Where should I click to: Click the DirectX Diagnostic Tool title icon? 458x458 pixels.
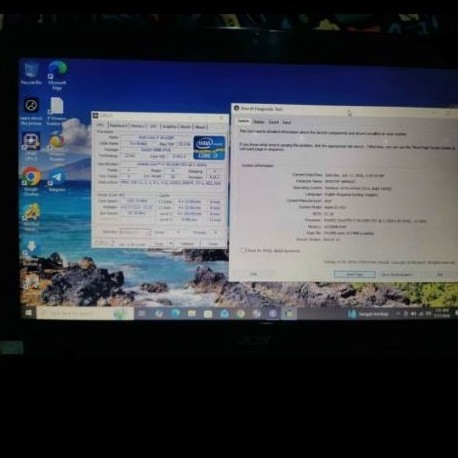pos(237,108)
